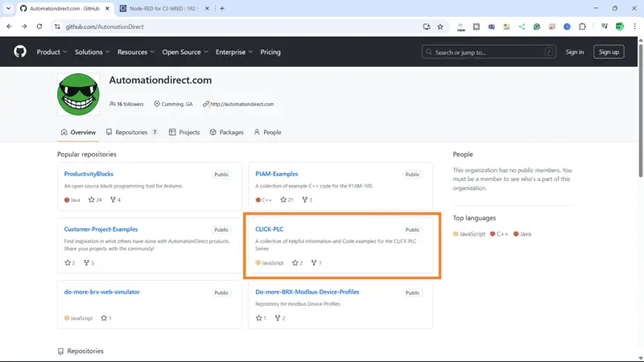Screen dimensions: 644x362
Task: Click the Repositories section heading
Action: 85,352
